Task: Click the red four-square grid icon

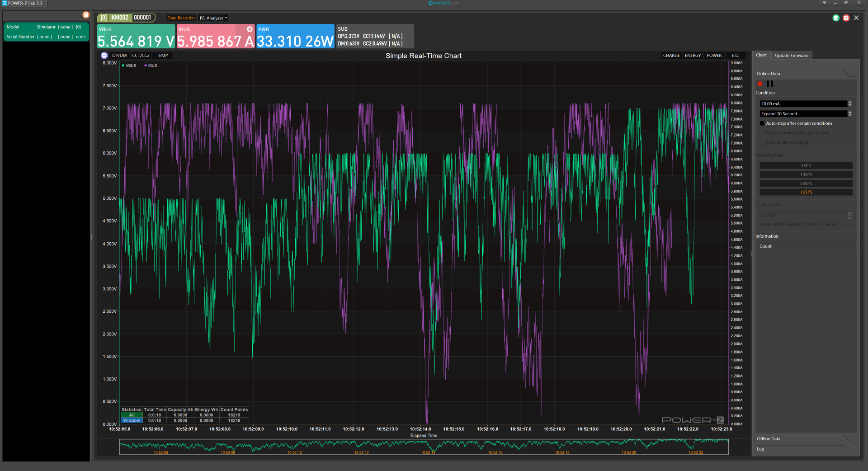Action: click(x=846, y=18)
